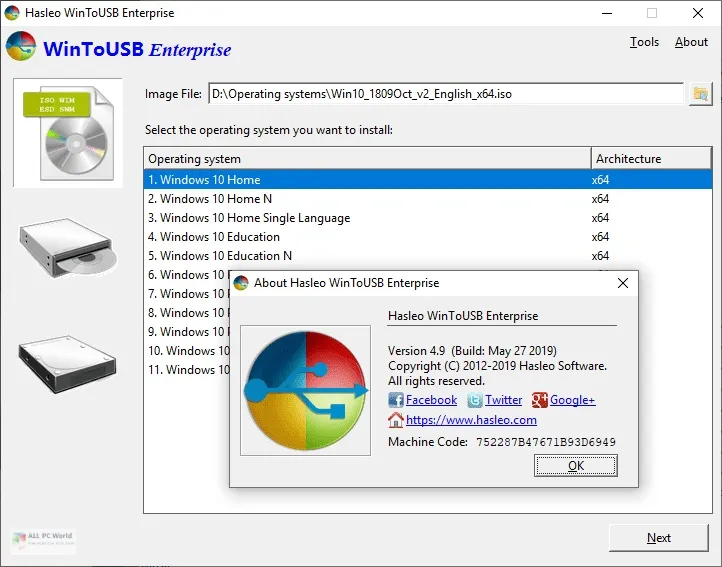Click the Google+ icon
Image resolution: width=722 pixels, height=567 pixels.
539,400
